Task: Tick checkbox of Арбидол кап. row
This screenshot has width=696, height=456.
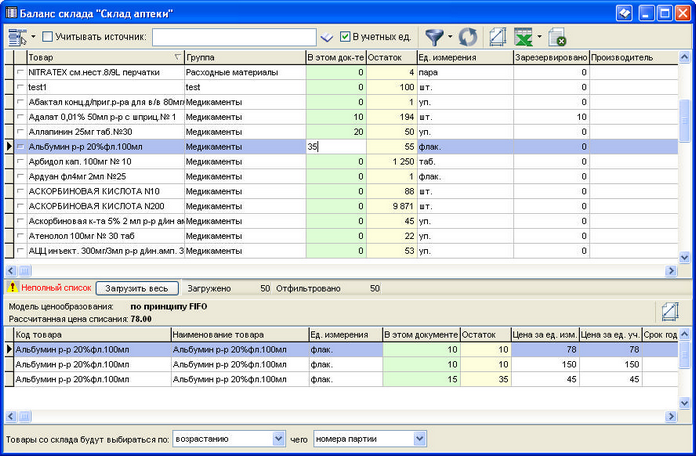Action: coord(20,162)
